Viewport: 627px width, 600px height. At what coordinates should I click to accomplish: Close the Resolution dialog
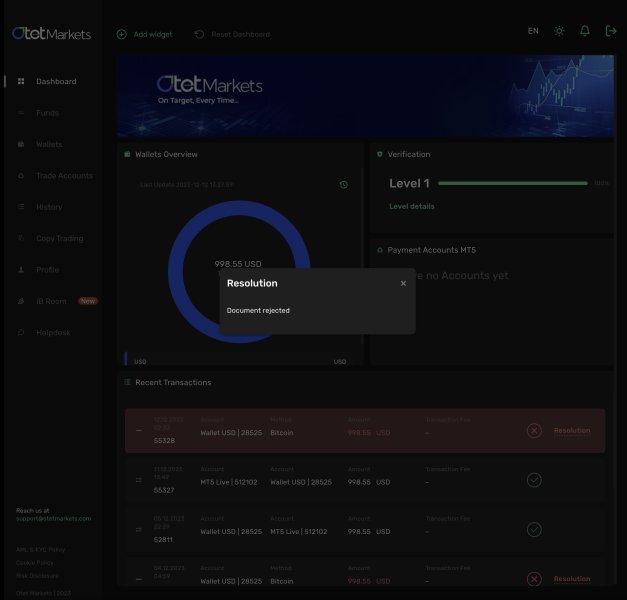pos(403,283)
